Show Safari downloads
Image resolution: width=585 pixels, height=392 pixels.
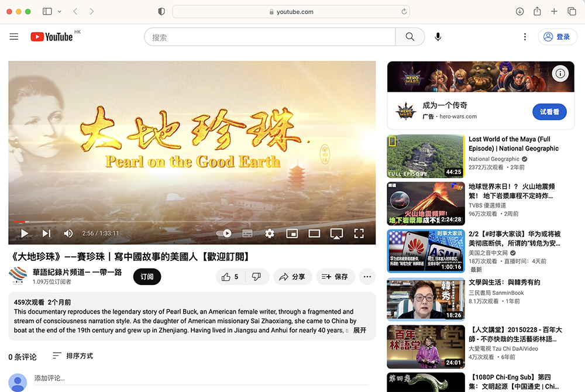pos(519,12)
